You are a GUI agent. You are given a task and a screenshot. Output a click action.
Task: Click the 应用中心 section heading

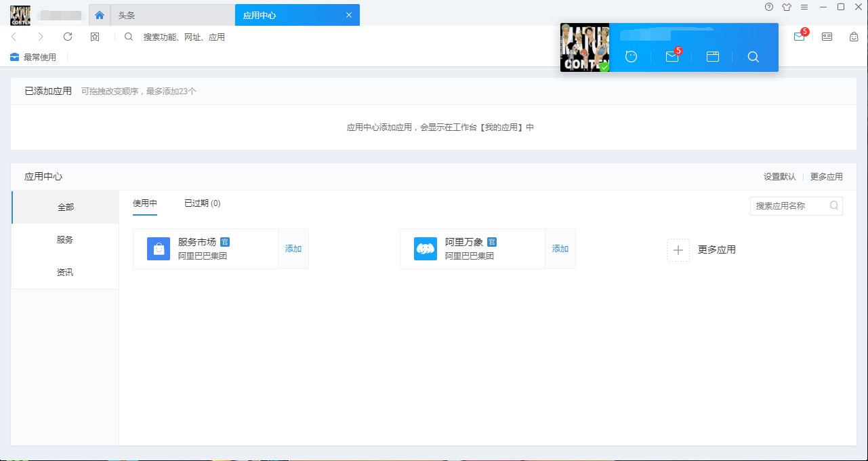[x=43, y=176]
